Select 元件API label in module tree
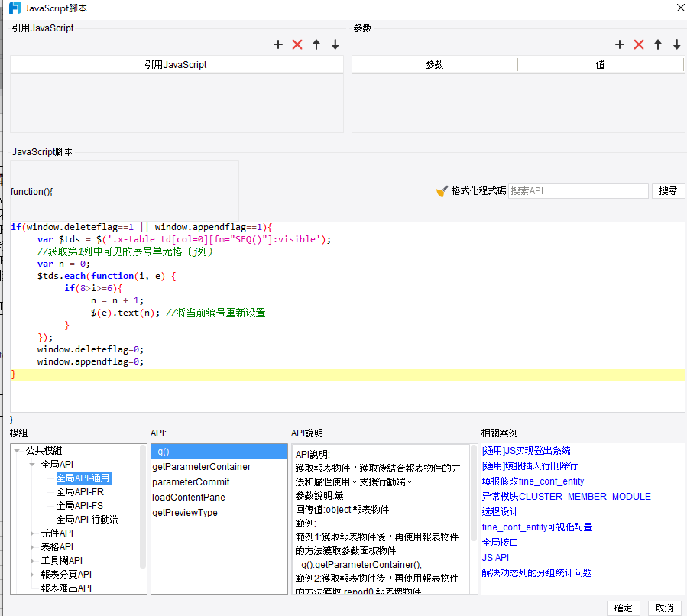Viewport: 687px width, 616px height. 57,533
